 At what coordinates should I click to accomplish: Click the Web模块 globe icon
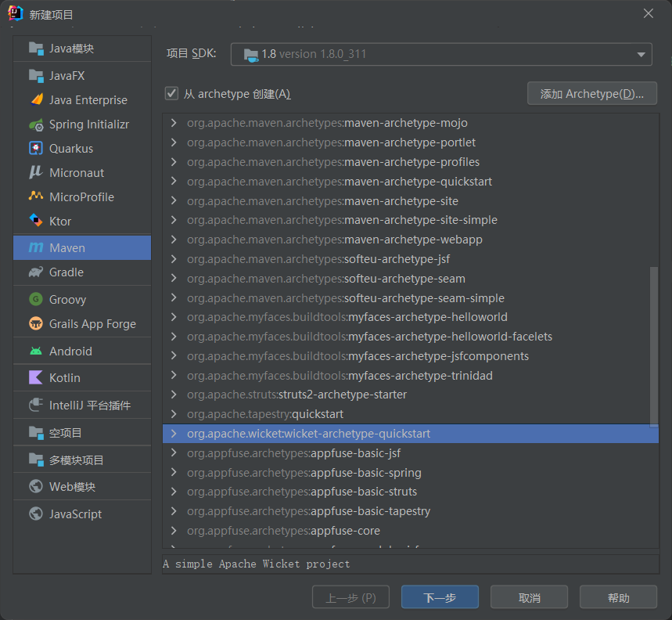pyautogui.click(x=36, y=487)
